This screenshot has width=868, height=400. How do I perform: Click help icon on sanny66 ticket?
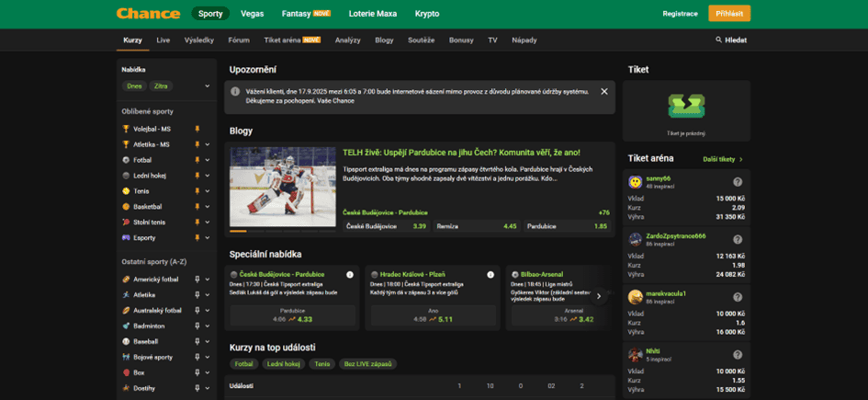point(738,182)
